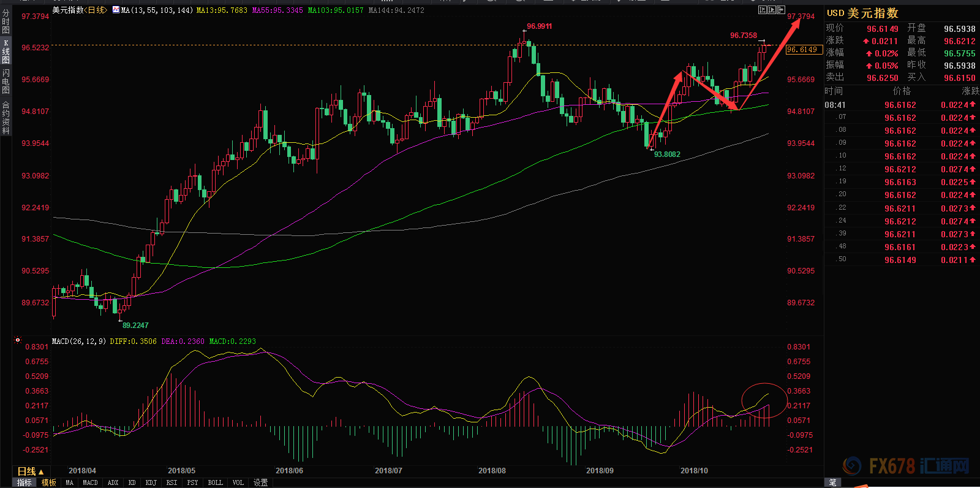Click the 93.8082 low price annotation
The height and width of the screenshot is (488, 980).
click(667, 154)
